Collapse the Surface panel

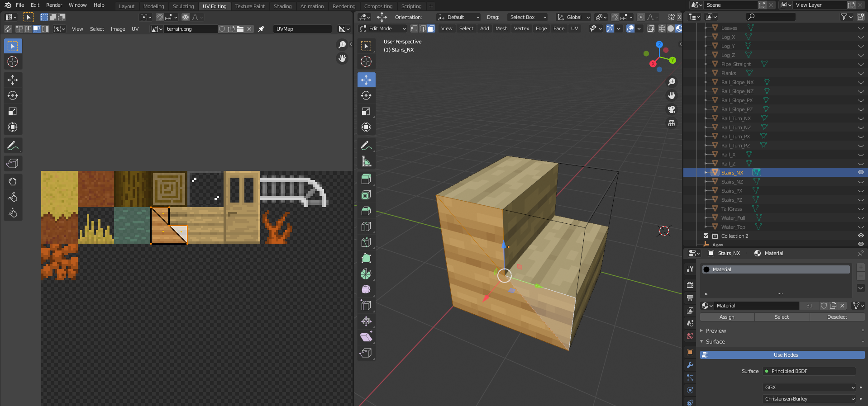(x=715, y=342)
